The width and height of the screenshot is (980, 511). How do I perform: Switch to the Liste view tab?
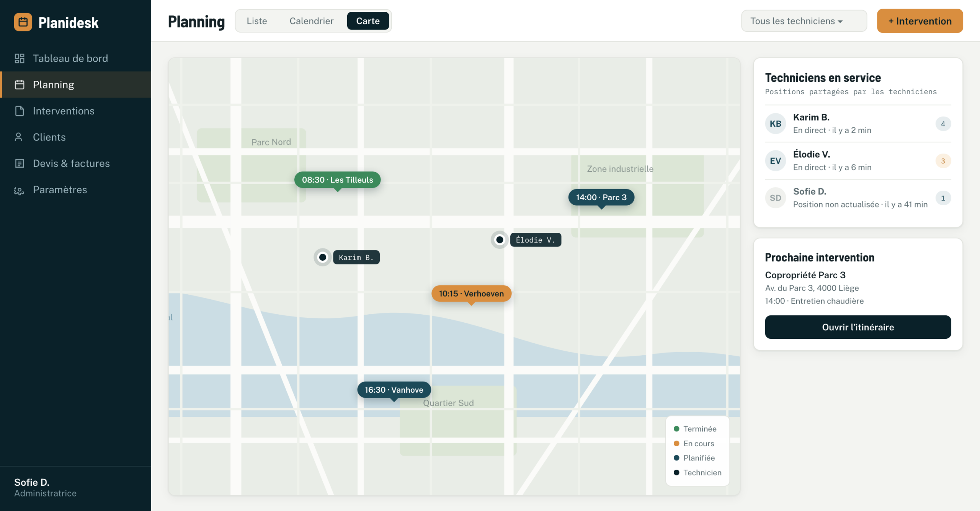(256, 21)
